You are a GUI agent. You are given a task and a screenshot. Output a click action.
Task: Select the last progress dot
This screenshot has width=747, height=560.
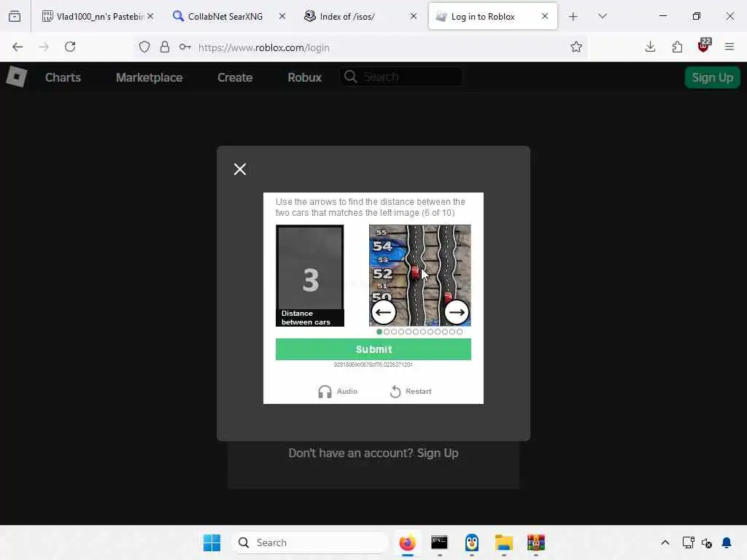tap(460, 332)
